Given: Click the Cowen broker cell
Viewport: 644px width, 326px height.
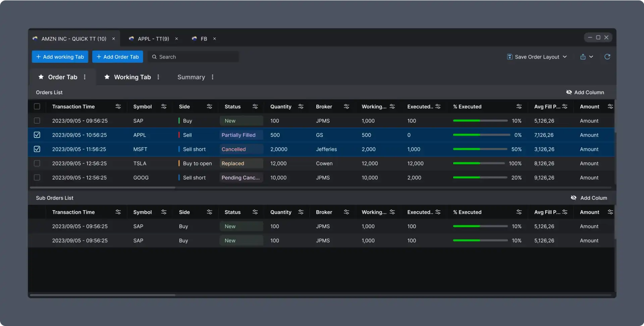Looking at the screenshot, I should coord(324,163).
